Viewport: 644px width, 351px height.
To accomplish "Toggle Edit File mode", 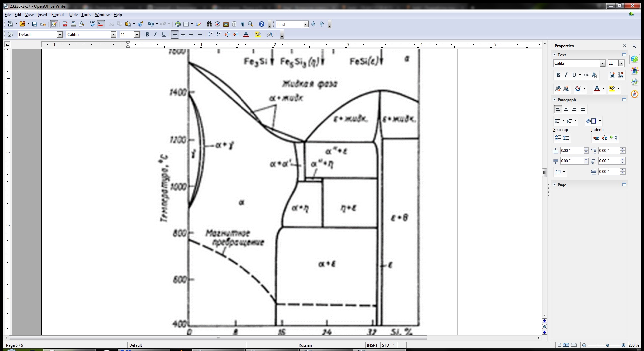I will (54, 24).
